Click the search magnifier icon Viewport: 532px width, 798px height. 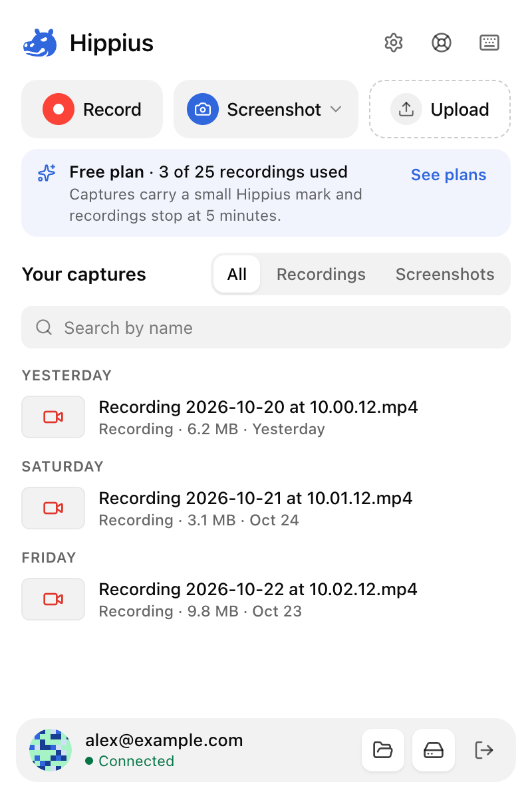pos(44,327)
